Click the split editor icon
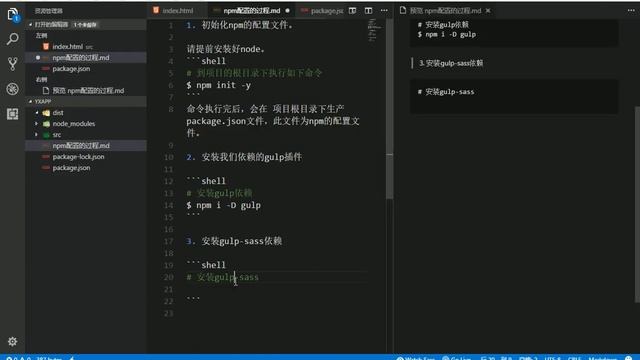 (x=368, y=11)
